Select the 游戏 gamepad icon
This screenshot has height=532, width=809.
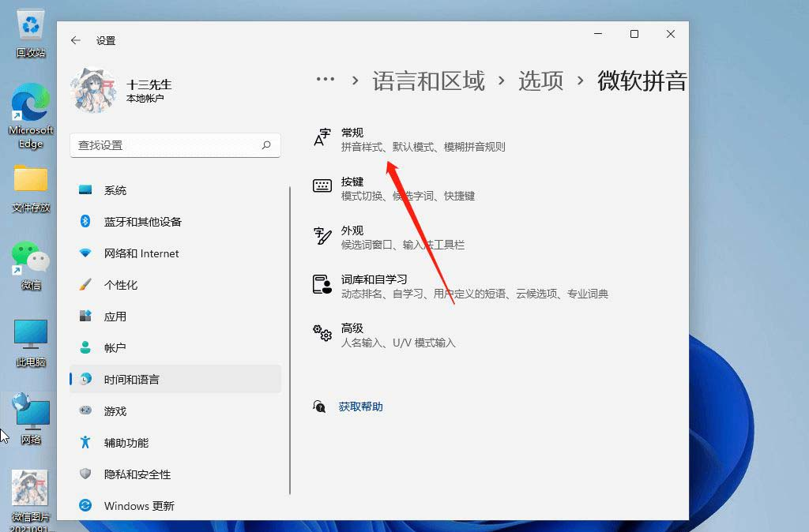coord(85,410)
